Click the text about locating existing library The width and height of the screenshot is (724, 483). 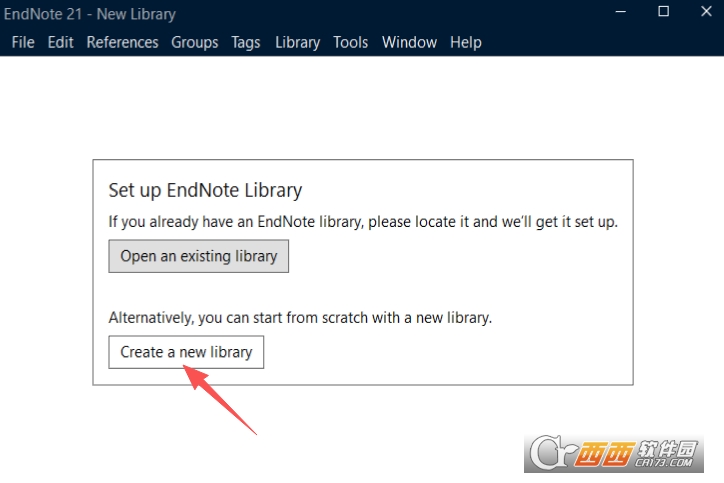[x=363, y=222]
